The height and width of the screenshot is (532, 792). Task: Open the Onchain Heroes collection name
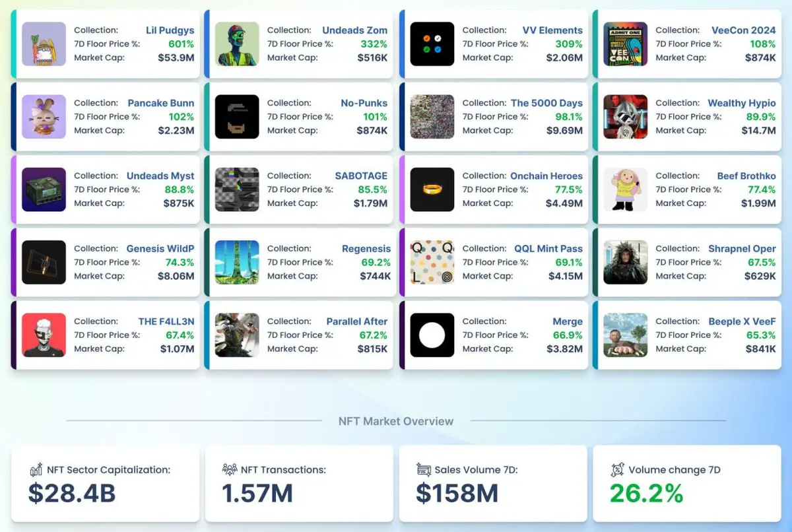point(546,176)
